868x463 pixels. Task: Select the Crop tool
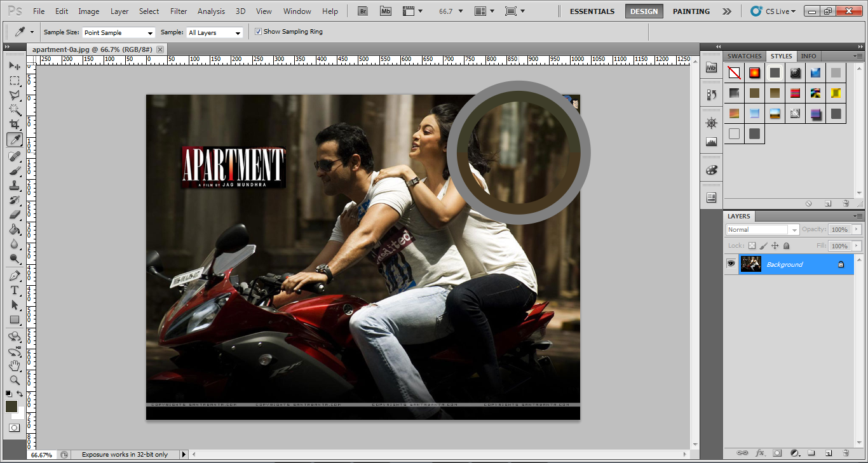point(14,124)
